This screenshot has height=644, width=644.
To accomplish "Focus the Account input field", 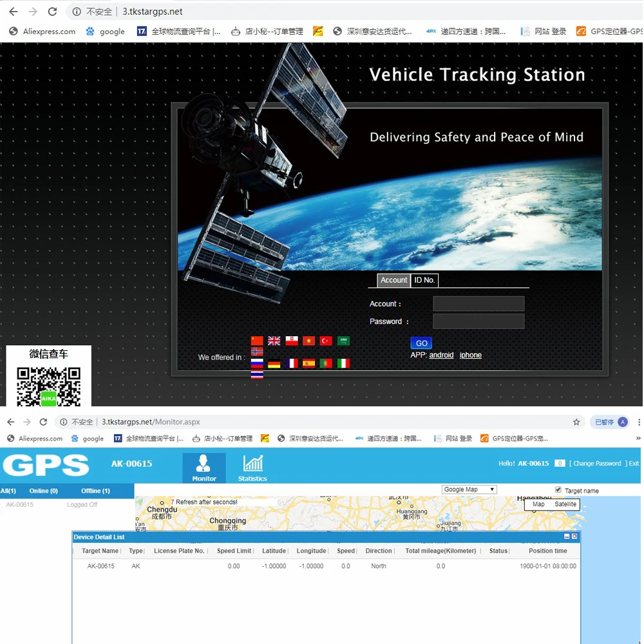I will pos(478,303).
